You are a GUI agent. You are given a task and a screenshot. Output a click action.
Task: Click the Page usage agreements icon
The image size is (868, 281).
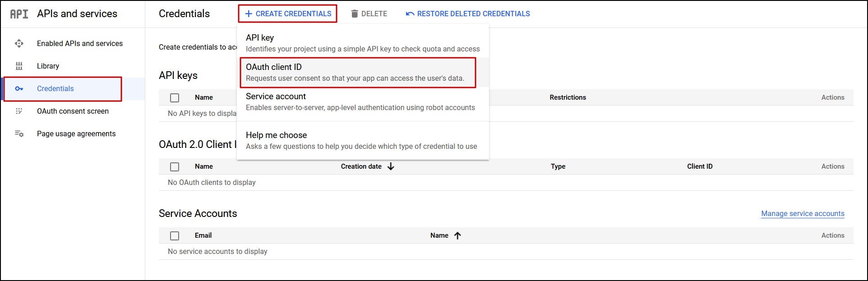coord(19,134)
